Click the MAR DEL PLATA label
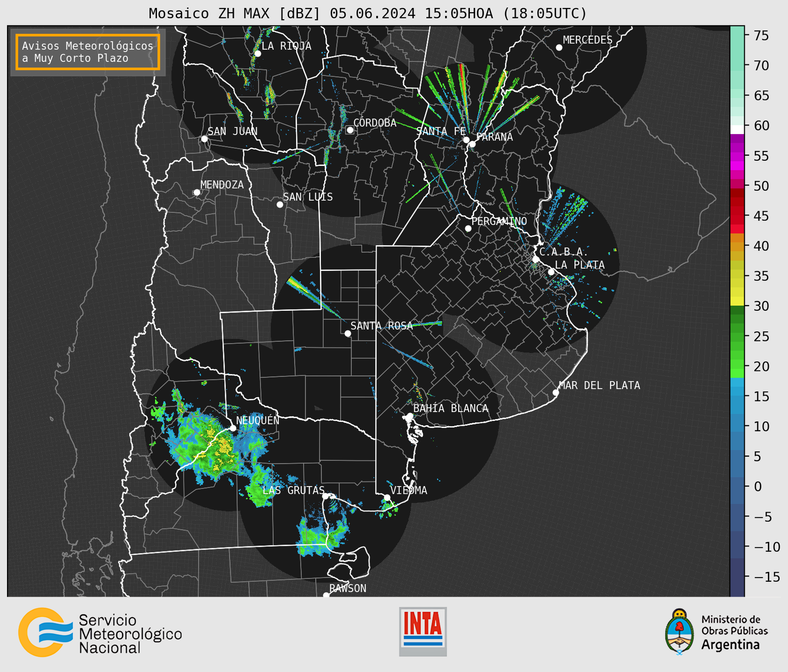The height and width of the screenshot is (672, 788). point(599,386)
